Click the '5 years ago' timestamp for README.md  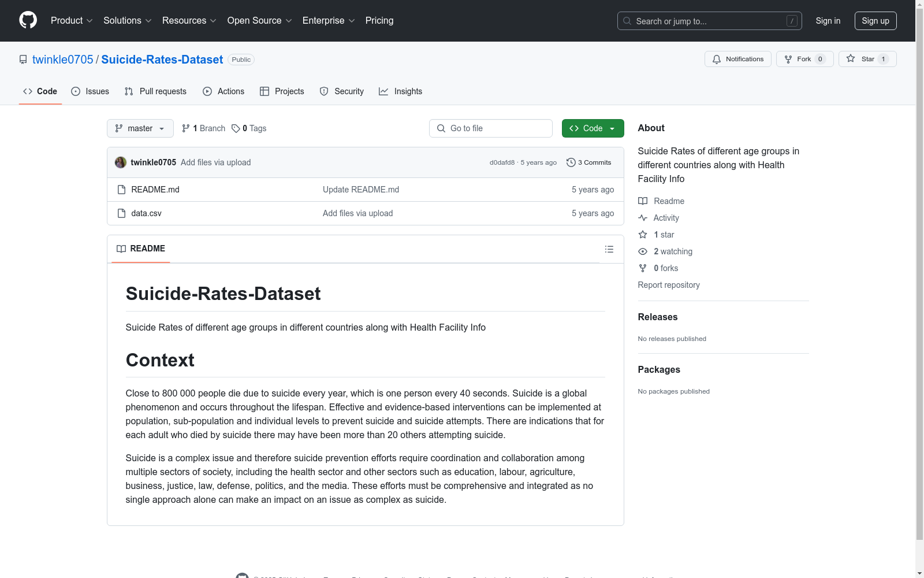(x=593, y=190)
